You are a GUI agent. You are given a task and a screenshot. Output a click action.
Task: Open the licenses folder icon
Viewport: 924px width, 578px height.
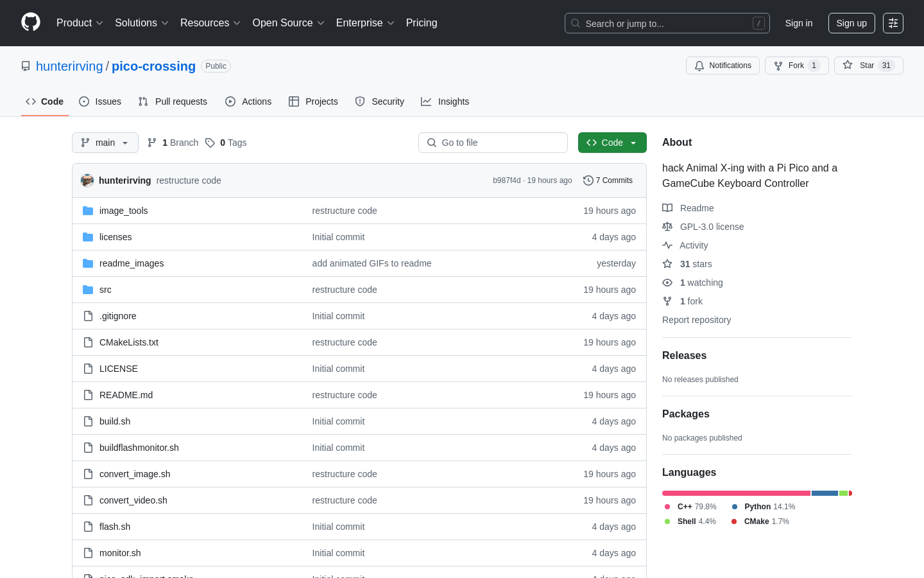[88, 237]
